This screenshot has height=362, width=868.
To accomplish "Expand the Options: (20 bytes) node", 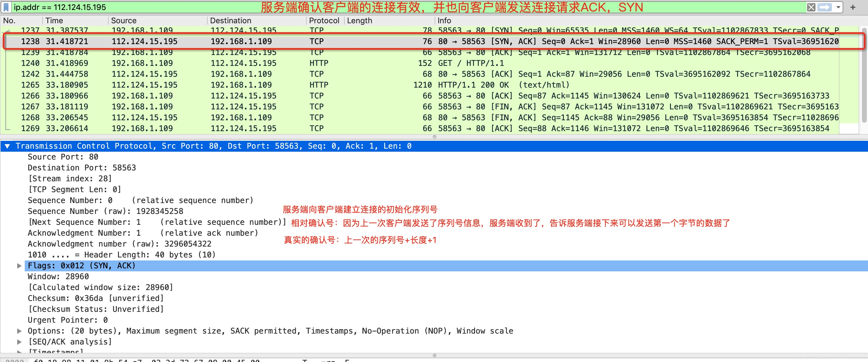I will pyautogui.click(x=19, y=331).
